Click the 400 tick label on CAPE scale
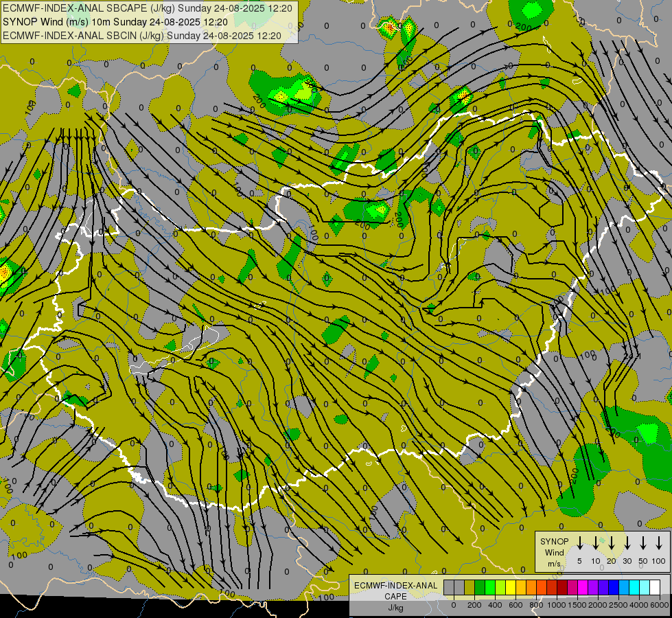Image resolution: width=672 pixels, height=618 pixels. click(495, 605)
